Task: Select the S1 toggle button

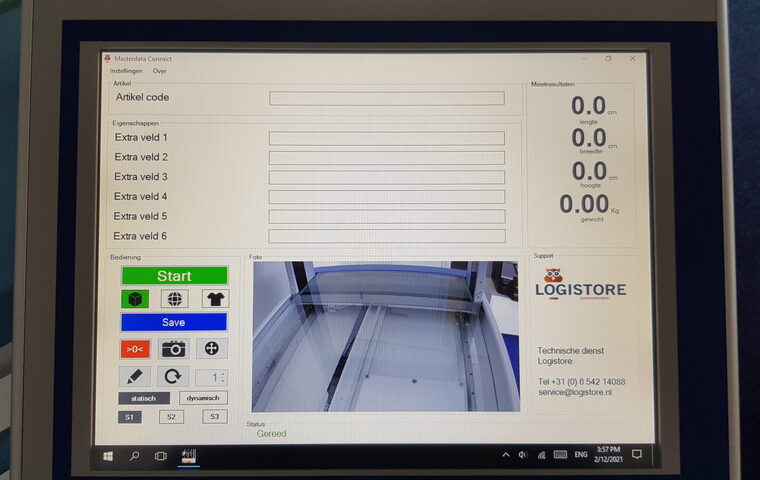Action: (x=130, y=417)
